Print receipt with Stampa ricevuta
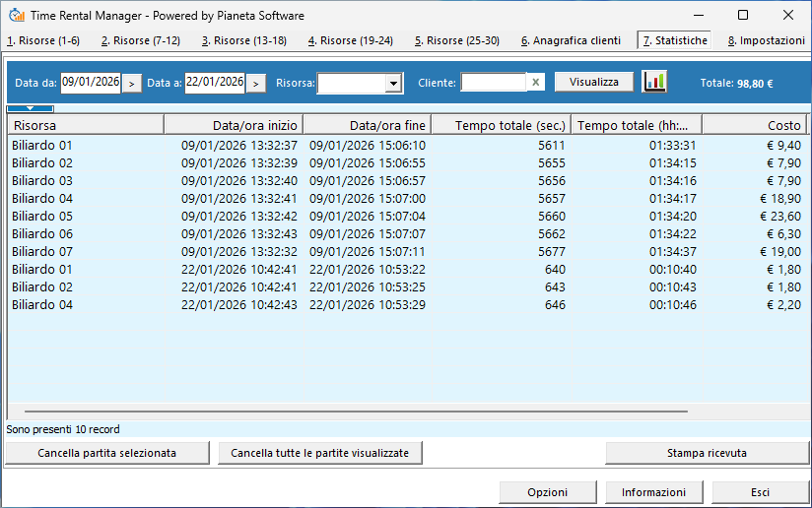 click(x=706, y=453)
